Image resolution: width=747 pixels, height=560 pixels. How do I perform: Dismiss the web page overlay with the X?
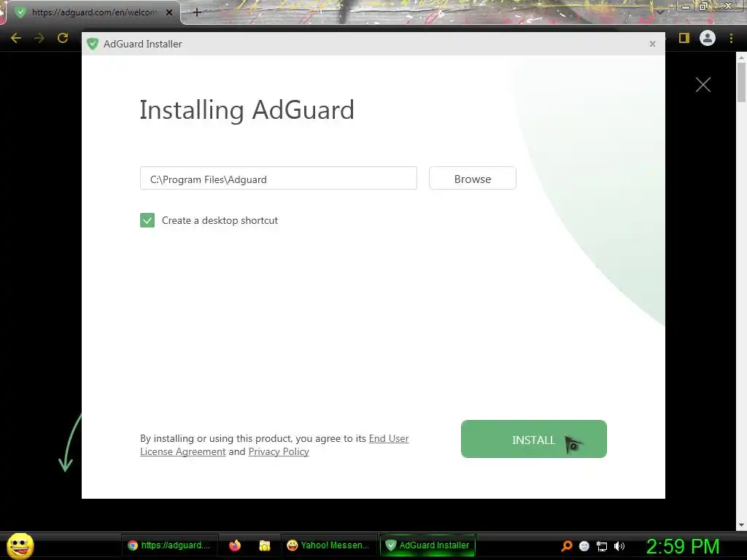pos(703,85)
